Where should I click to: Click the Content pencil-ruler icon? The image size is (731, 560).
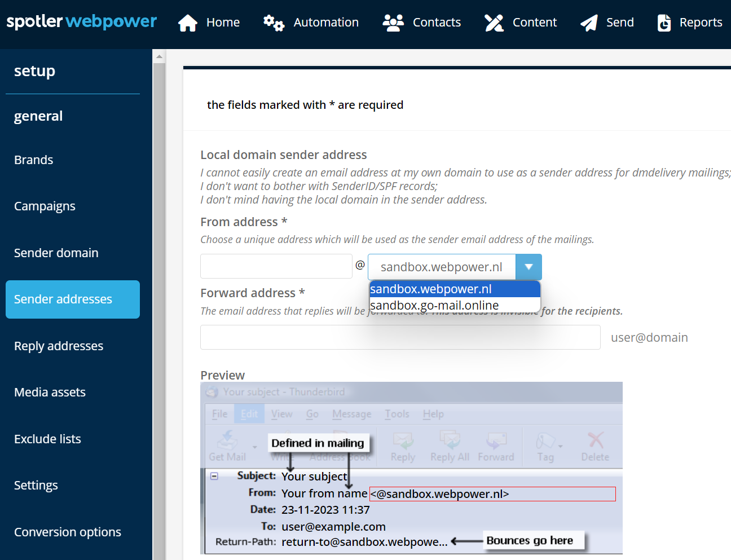(x=494, y=23)
